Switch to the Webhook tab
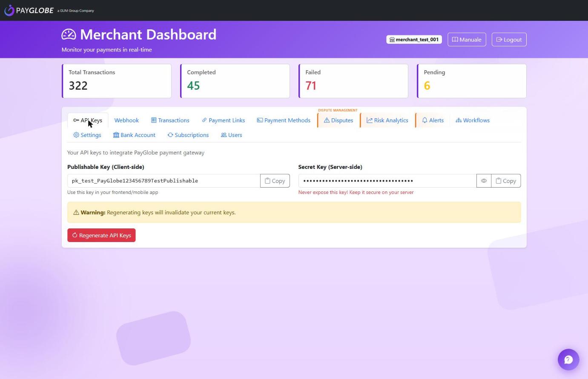This screenshot has height=379, width=588. tap(126, 120)
